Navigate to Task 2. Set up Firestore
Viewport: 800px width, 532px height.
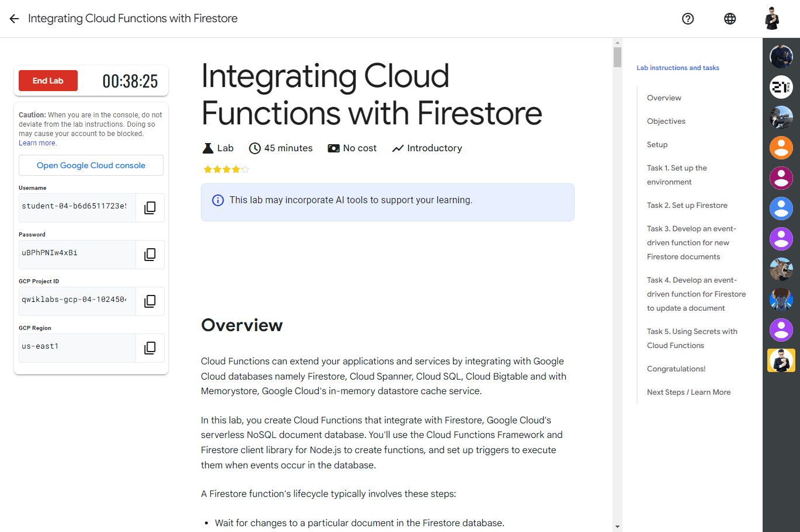tap(687, 206)
